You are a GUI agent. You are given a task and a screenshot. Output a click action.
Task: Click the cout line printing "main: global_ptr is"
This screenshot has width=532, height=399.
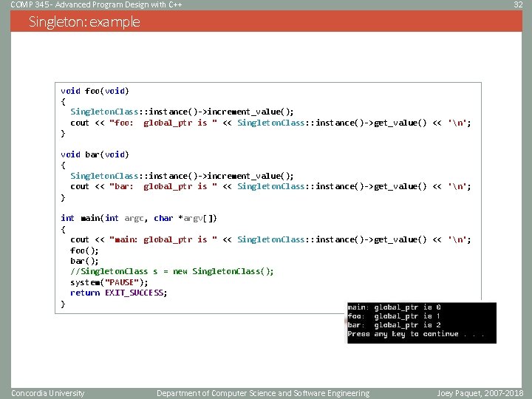(x=270, y=239)
